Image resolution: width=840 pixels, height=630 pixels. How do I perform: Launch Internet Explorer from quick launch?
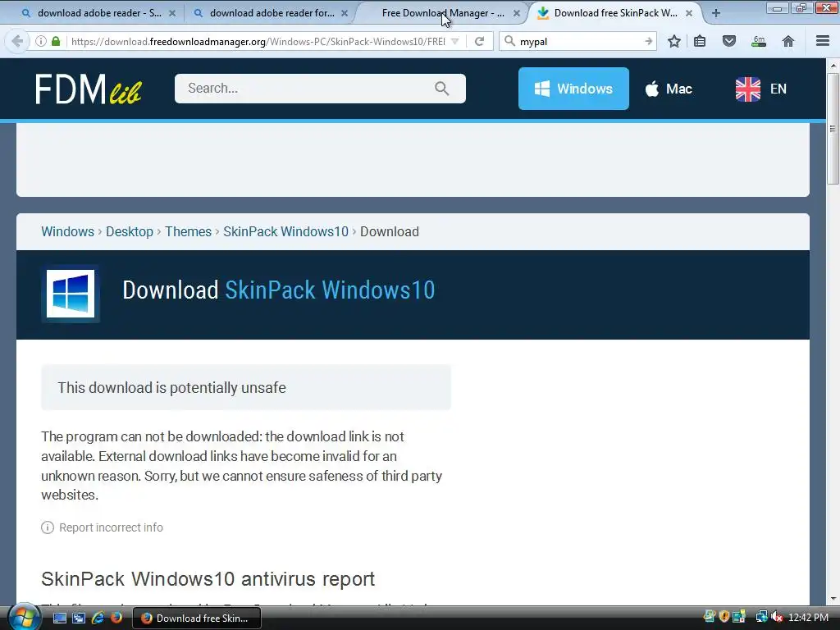point(98,618)
